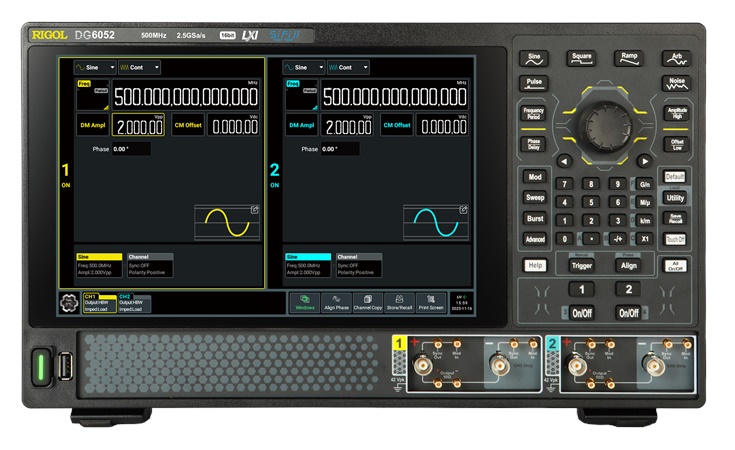The height and width of the screenshot is (450, 735).
Task: Switch channel 2 Freq/Period toggle box
Action: coord(301,95)
